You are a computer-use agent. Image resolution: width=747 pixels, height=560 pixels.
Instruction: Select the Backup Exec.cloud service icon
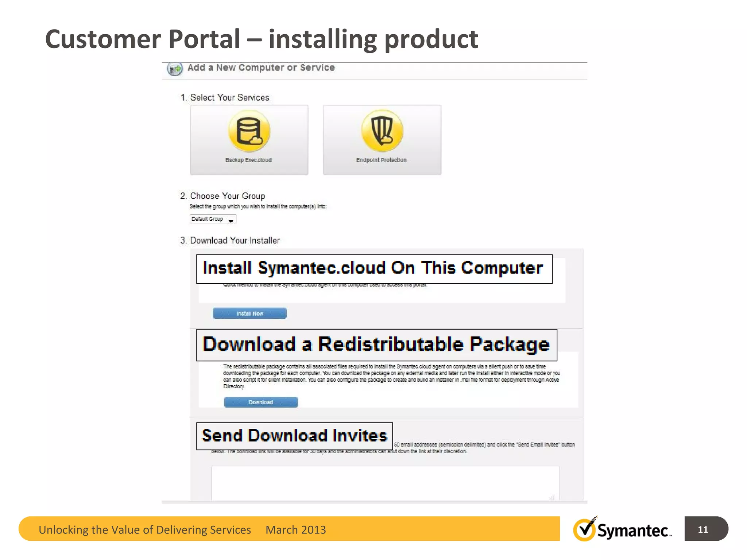(249, 131)
